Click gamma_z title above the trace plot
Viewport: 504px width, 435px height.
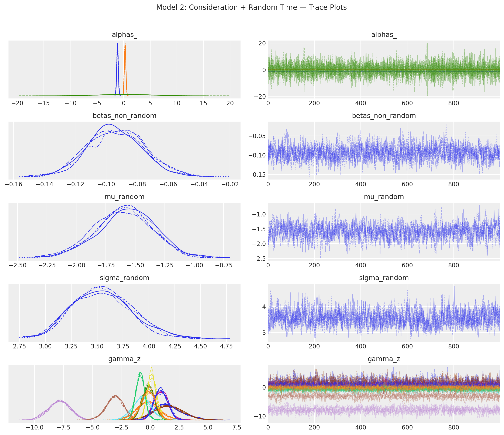384,359
